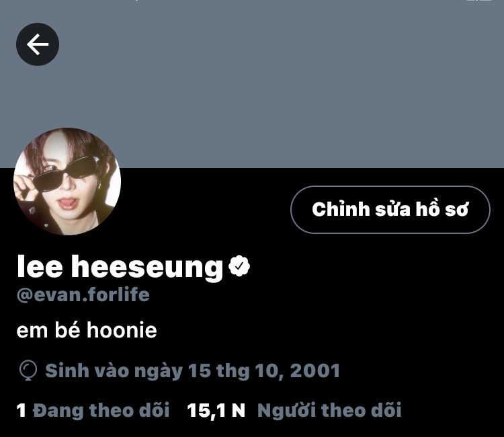Click the bio text em bé hoonie
This screenshot has height=437, width=504.
click(87, 330)
